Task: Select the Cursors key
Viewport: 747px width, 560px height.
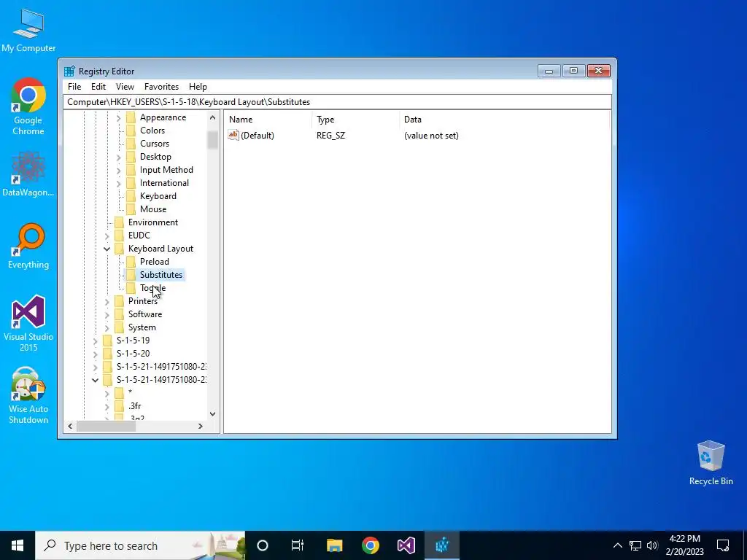Action: click(x=155, y=144)
